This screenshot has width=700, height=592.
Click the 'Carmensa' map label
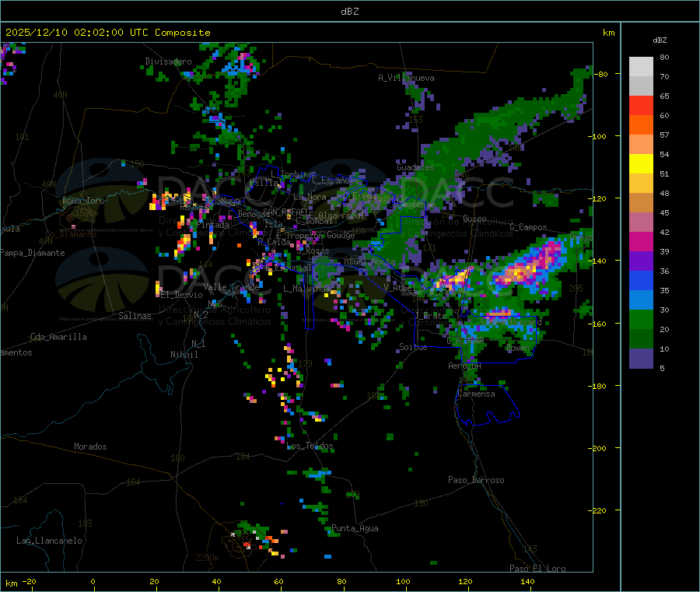click(476, 394)
